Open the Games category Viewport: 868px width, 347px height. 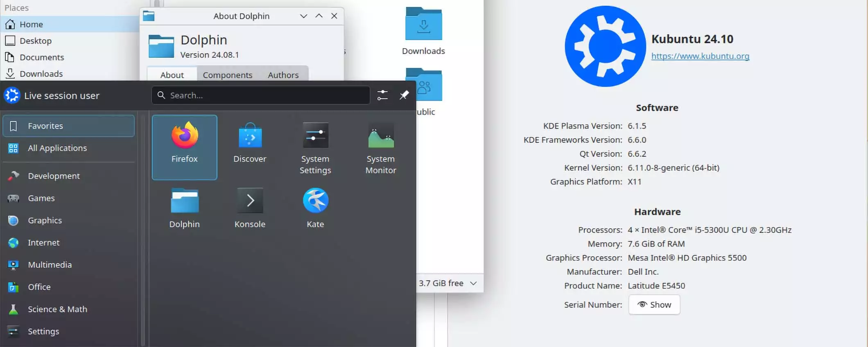pos(68,198)
